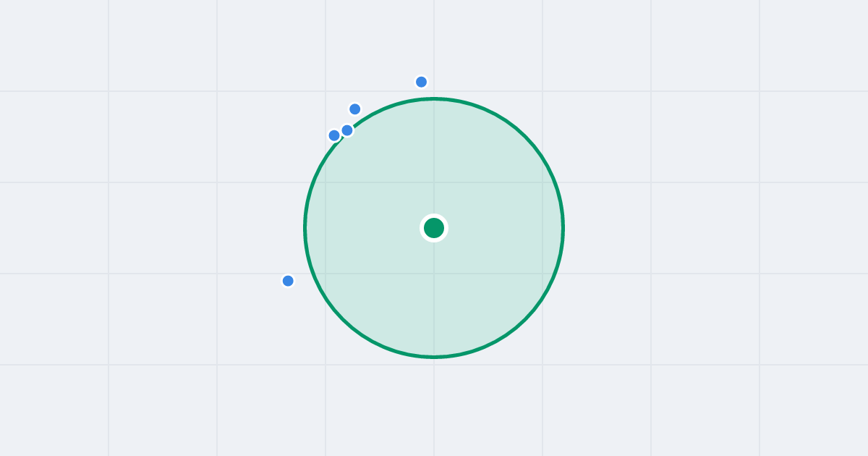Screen dimensions: 868x456
Task: Select the blue dot just above the circle's top
Action: 422,82
